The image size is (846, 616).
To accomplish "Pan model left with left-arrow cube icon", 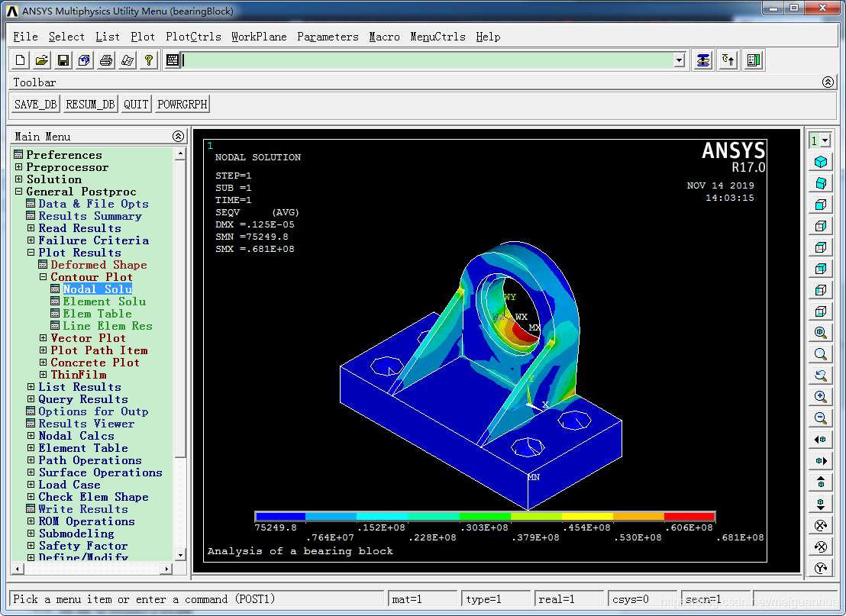I will tap(821, 440).
